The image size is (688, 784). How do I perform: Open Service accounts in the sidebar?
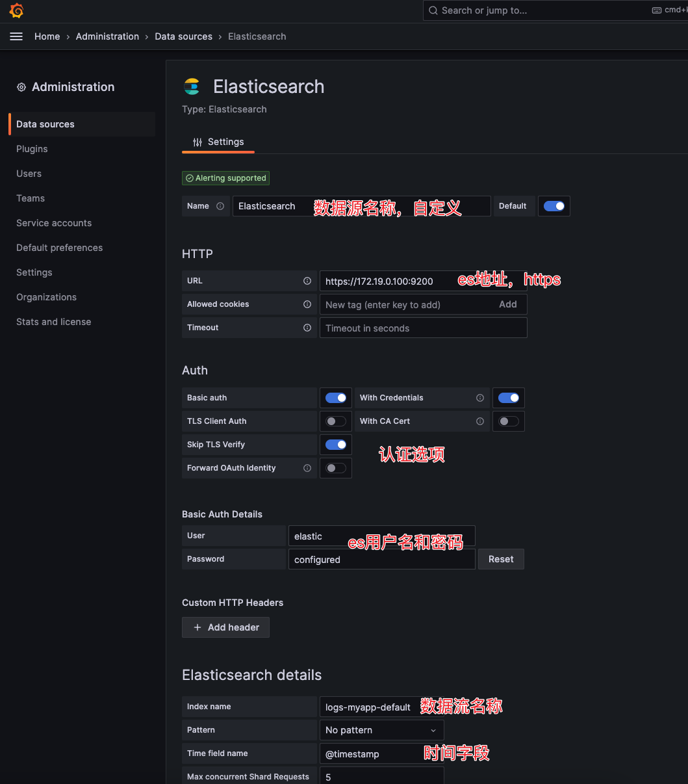click(54, 223)
